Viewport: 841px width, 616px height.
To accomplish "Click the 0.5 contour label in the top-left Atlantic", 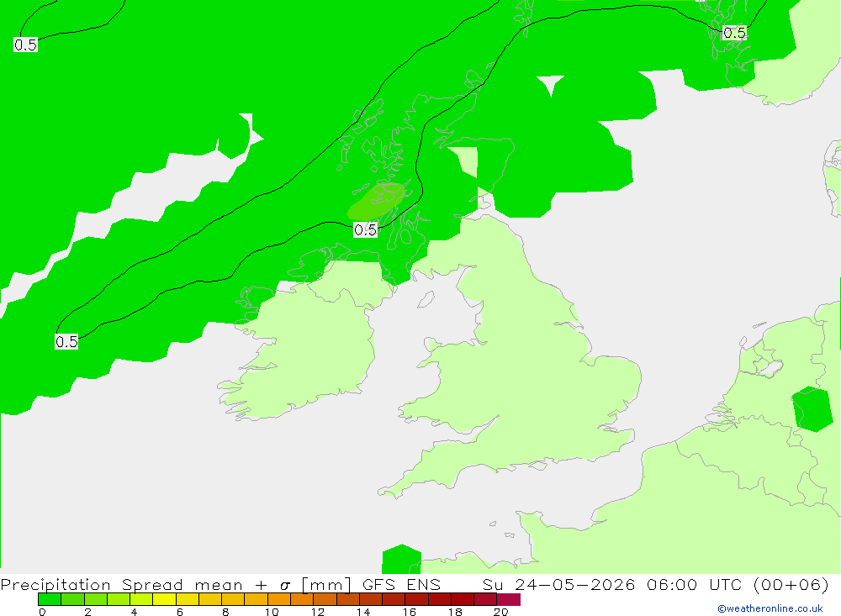I will [26, 45].
